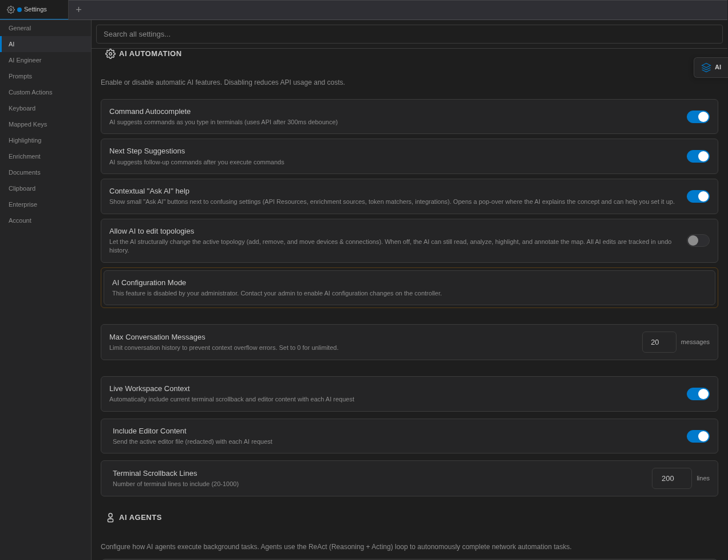Click the AI AGENTS section heading
Screen dimensions: 728x560
click(140, 518)
